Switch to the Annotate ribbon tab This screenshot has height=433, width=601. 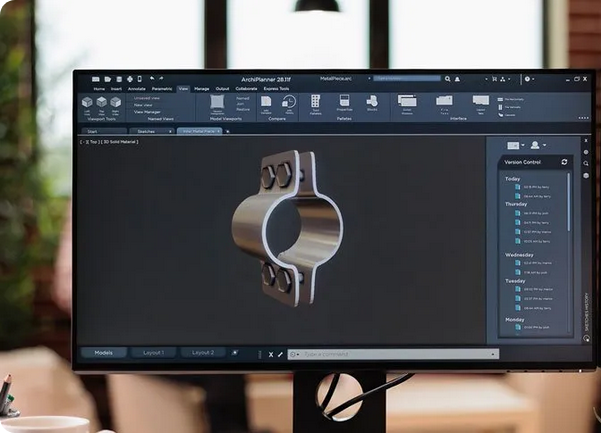click(136, 89)
